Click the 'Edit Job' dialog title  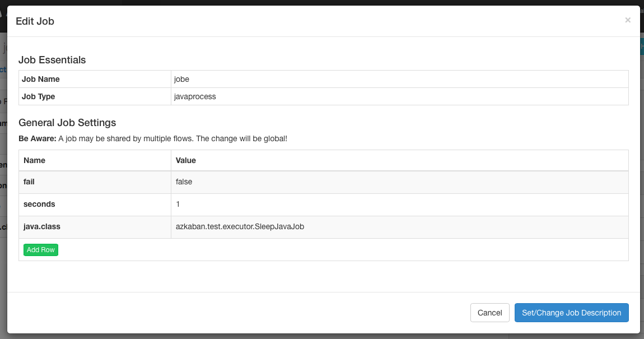click(x=35, y=21)
